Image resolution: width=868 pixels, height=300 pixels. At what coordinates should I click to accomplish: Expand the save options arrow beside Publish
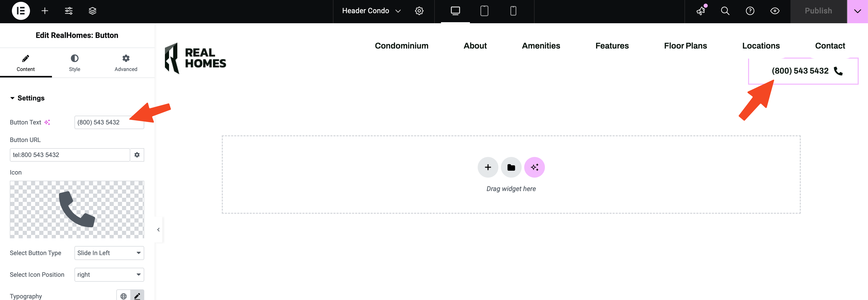pyautogui.click(x=858, y=11)
